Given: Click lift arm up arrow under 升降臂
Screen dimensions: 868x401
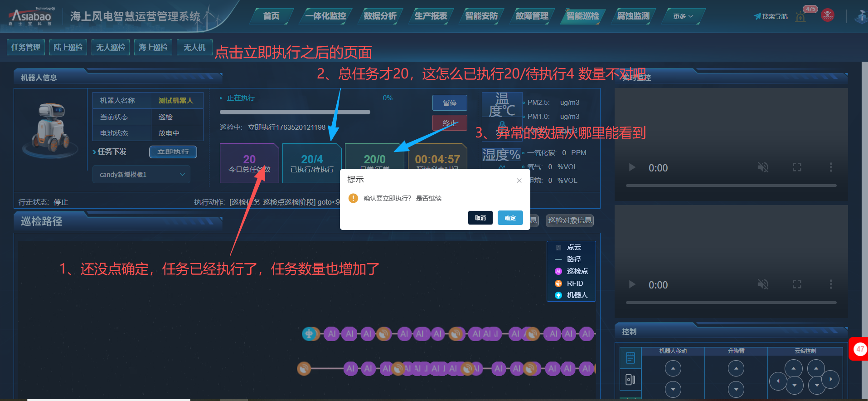Looking at the screenshot, I should [x=736, y=368].
